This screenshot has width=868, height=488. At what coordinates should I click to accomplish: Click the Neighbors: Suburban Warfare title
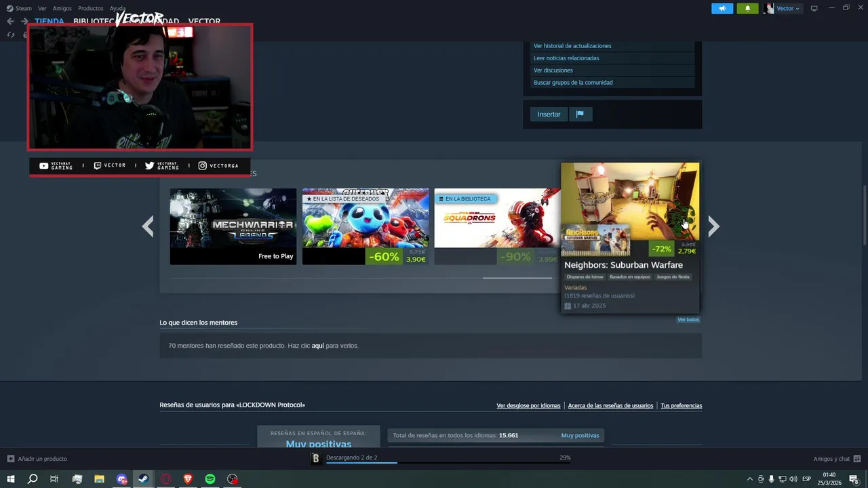coord(623,265)
